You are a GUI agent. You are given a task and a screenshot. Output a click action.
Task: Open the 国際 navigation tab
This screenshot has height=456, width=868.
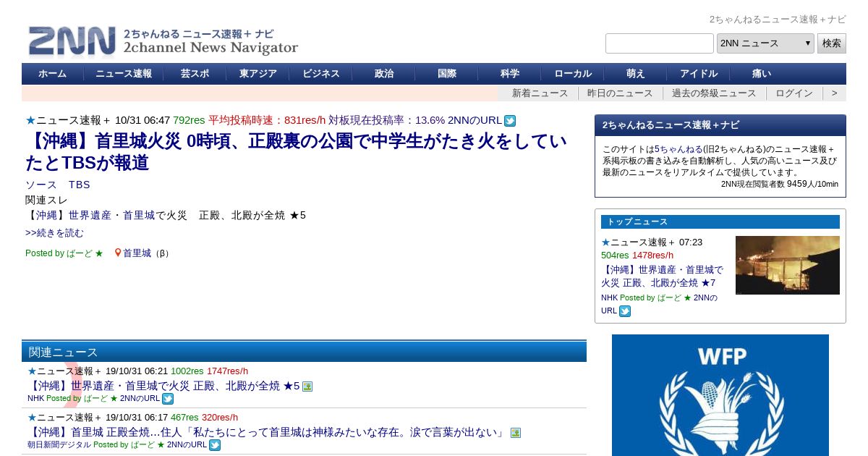point(447,74)
